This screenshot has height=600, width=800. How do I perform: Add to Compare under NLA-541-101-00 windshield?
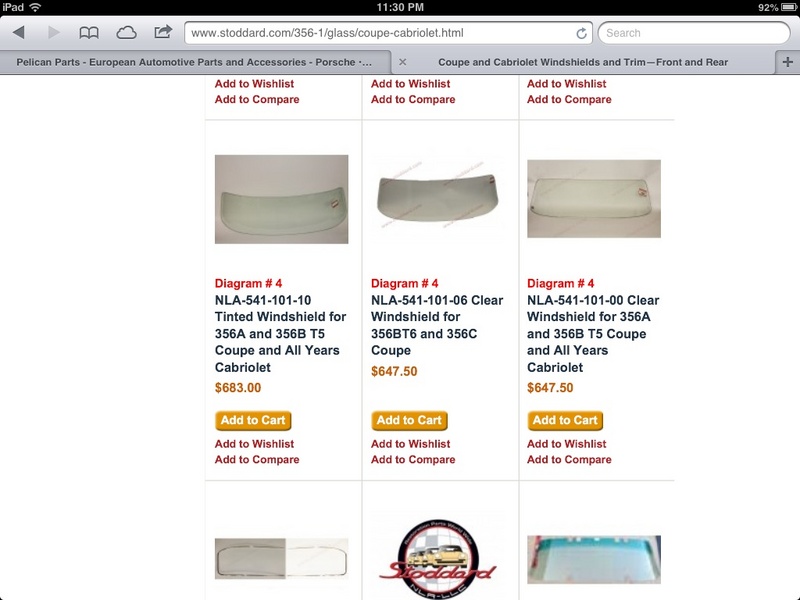[569, 460]
